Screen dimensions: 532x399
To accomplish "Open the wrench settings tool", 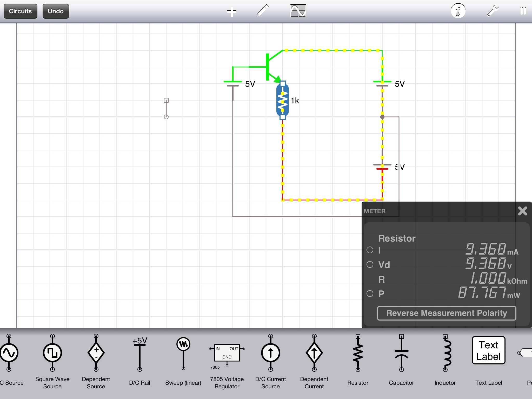I will click(493, 11).
